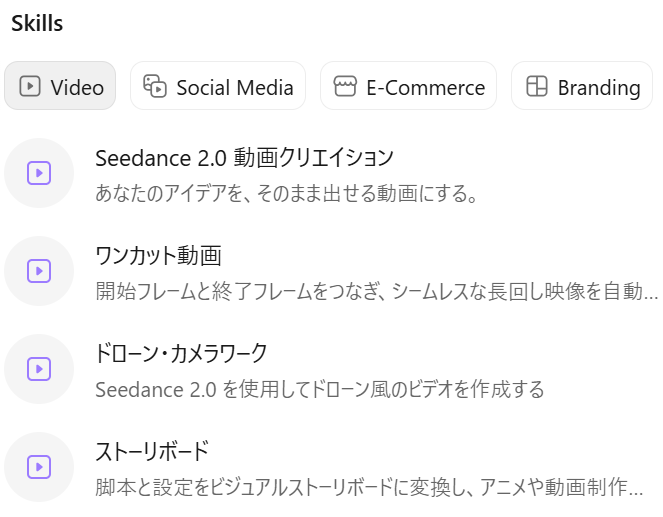Click the ワンカット動画 skill's purple play icon

(x=39, y=271)
